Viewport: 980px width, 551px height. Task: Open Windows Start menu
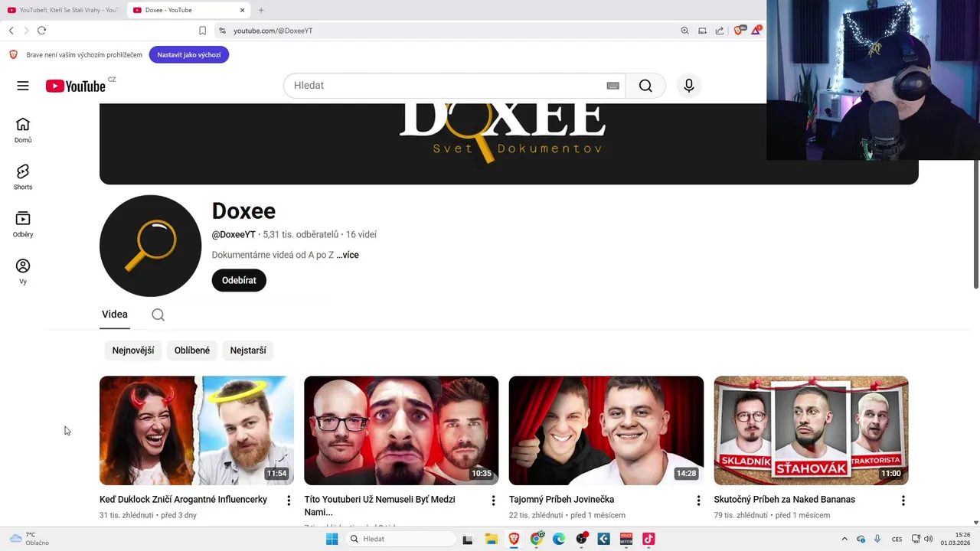(332, 539)
